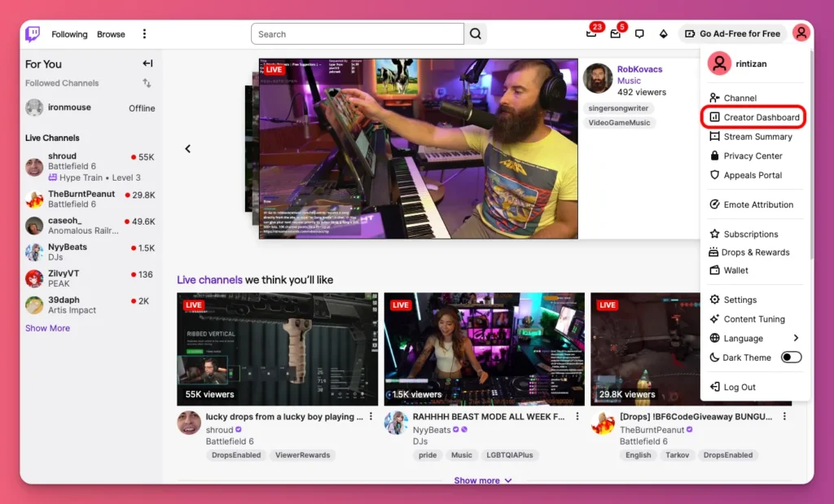Expand Show more live channels
Image resolution: width=834 pixels, height=504 pixels.
482,480
